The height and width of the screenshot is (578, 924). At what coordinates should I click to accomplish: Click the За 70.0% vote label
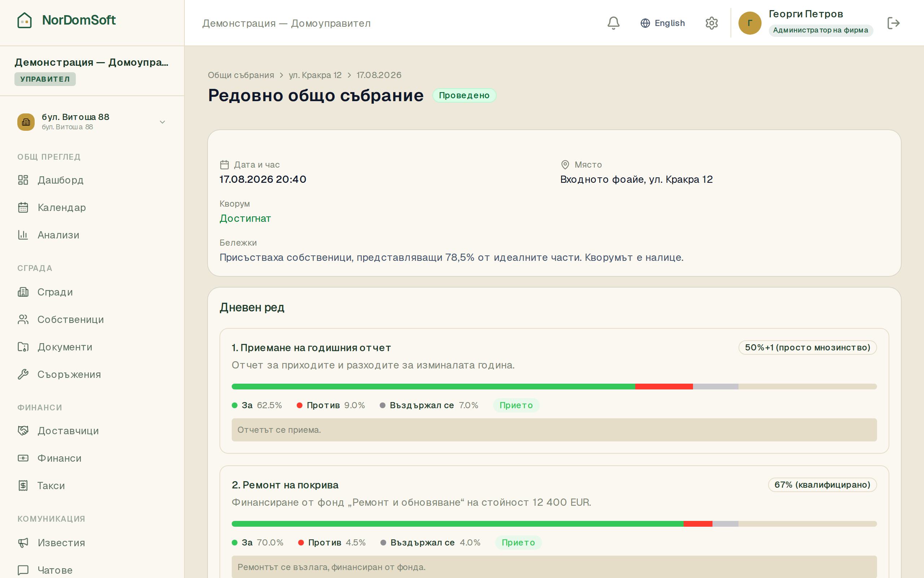tap(258, 543)
